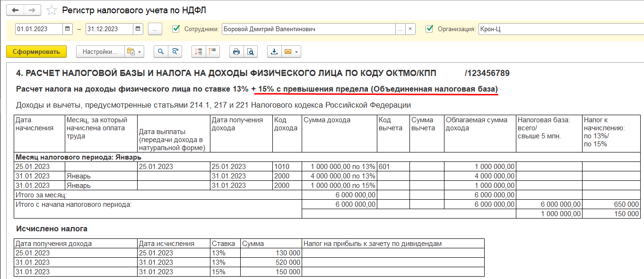
Task: Click the Сотрудники field with Боровой Дмитрий Валентинович
Action: [x=308, y=29]
